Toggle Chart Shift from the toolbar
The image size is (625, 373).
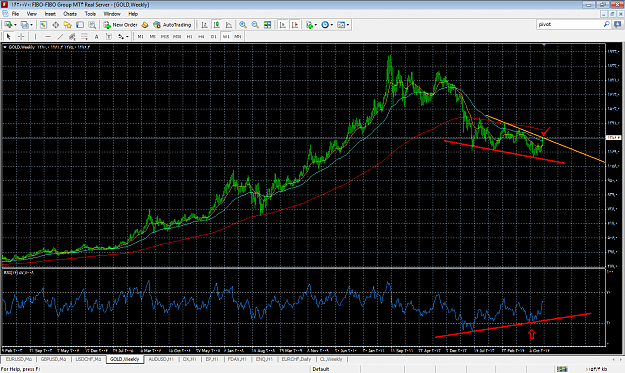tap(295, 25)
